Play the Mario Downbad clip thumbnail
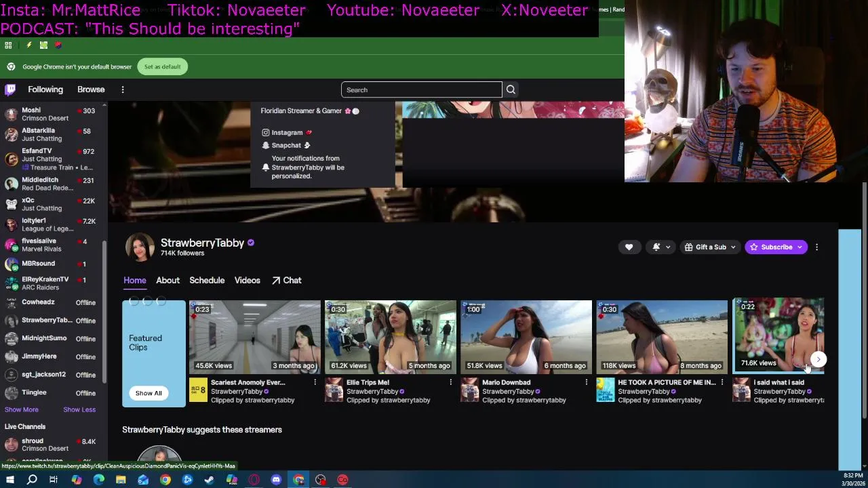Viewport: 868px width, 488px height. 526,336
